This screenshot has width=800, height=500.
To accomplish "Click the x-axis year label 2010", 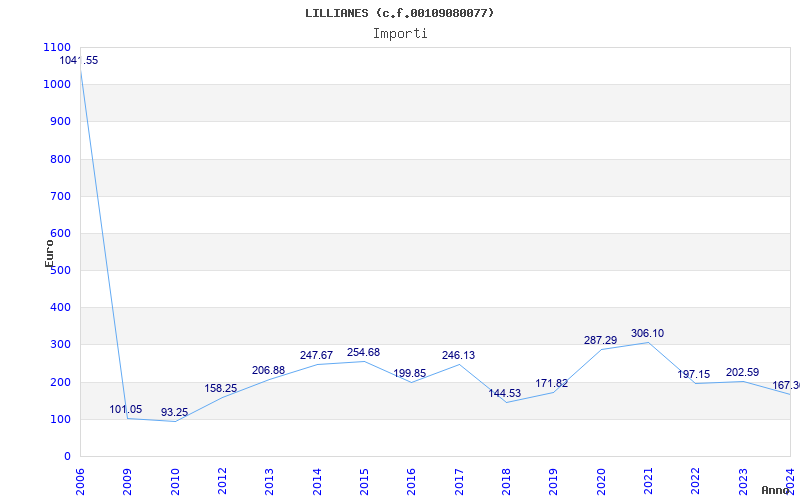I will tap(175, 482).
